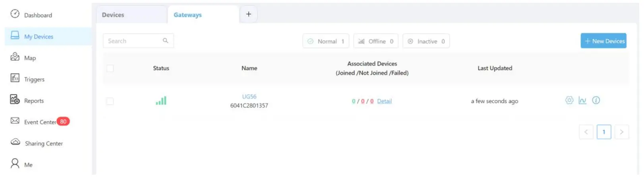This screenshot has height=183, width=644.
Task: Open the Me account page
Action: tap(28, 165)
